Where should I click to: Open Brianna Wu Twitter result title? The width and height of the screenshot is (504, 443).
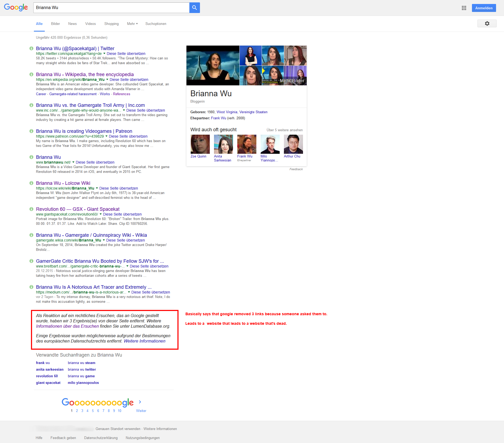point(75,49)
